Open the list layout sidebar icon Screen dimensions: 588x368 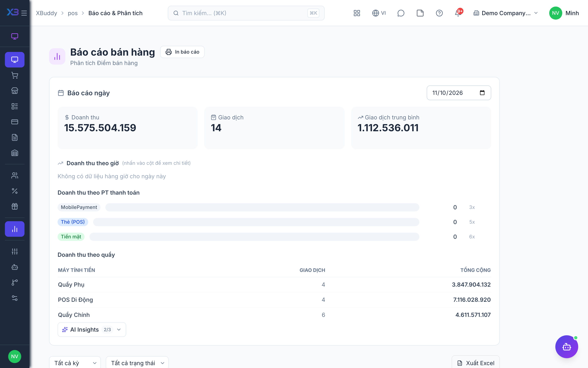[x=14, y=106]
